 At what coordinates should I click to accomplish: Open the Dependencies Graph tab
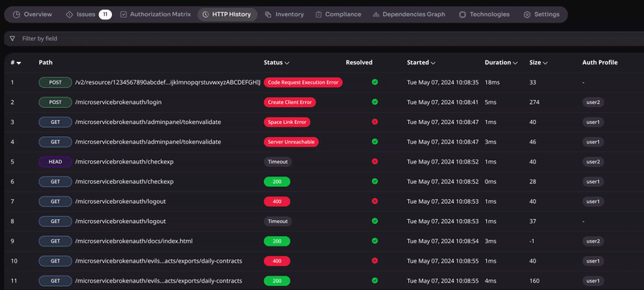point(409,14)
